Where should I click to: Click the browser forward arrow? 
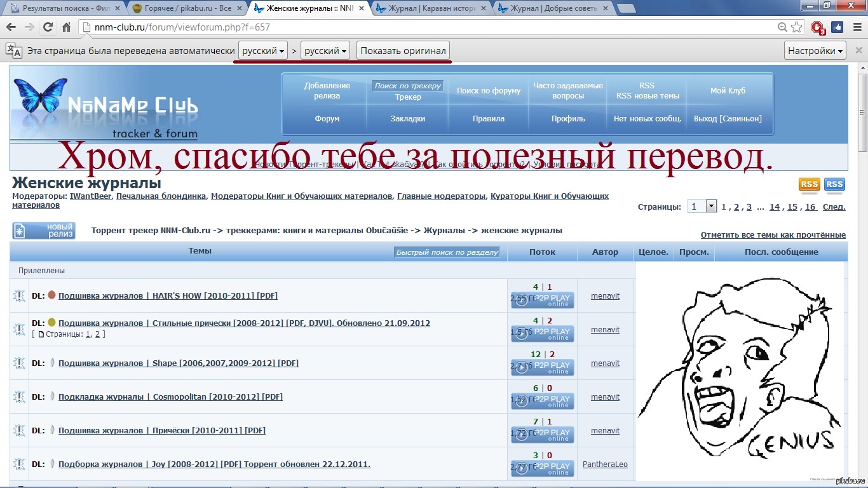coord(29,27)
